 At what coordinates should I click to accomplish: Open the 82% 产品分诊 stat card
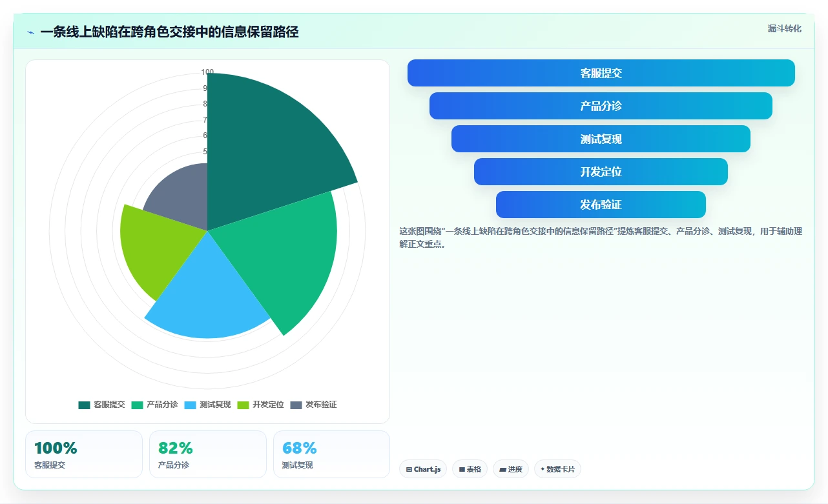pyautogui.click(x=208, y=454)
